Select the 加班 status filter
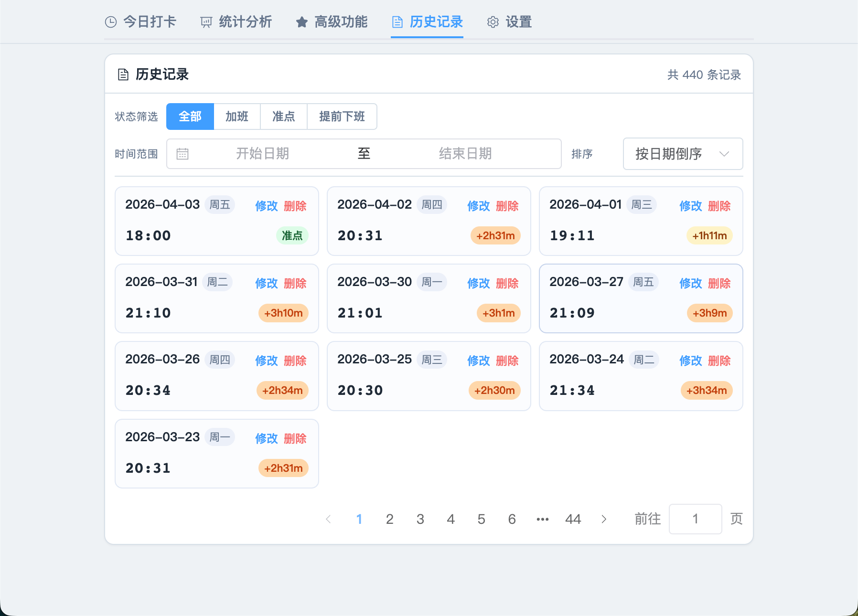The height and width of the screenshot is (616, 858). [x=237, y=117]
